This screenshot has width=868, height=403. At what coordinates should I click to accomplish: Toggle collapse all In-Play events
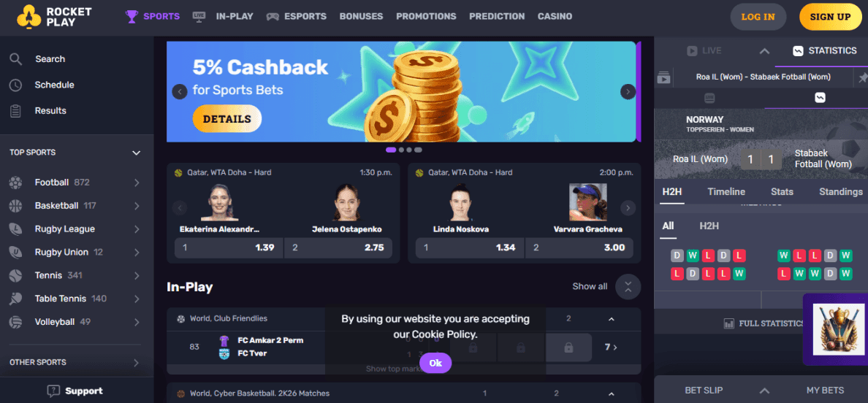[x=628, y=287]
